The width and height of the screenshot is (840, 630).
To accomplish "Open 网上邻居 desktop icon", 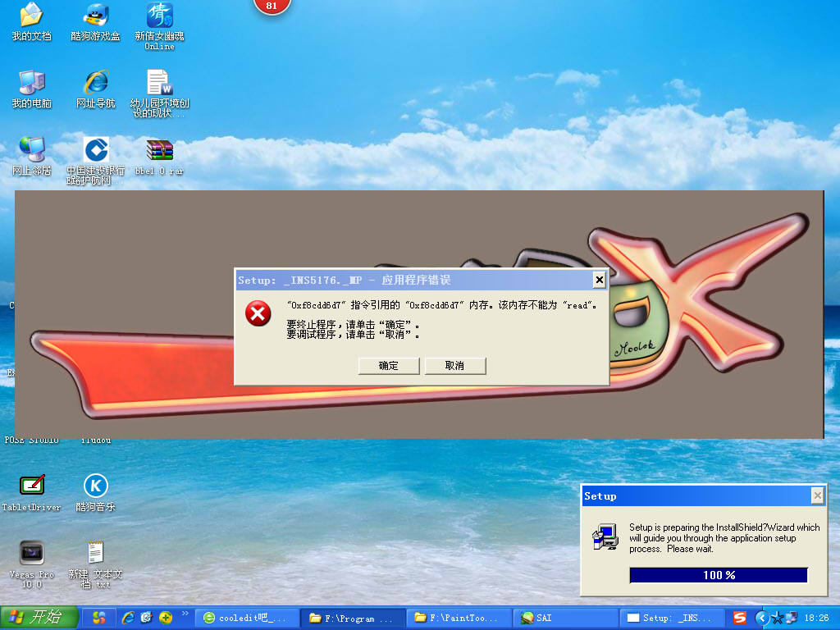I will (31, 157).
